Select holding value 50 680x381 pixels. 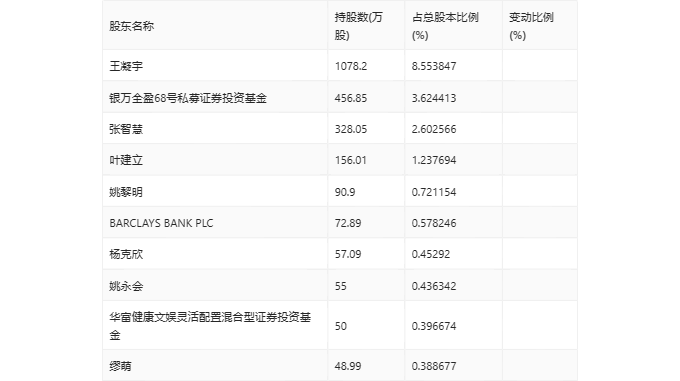(340, 326)
